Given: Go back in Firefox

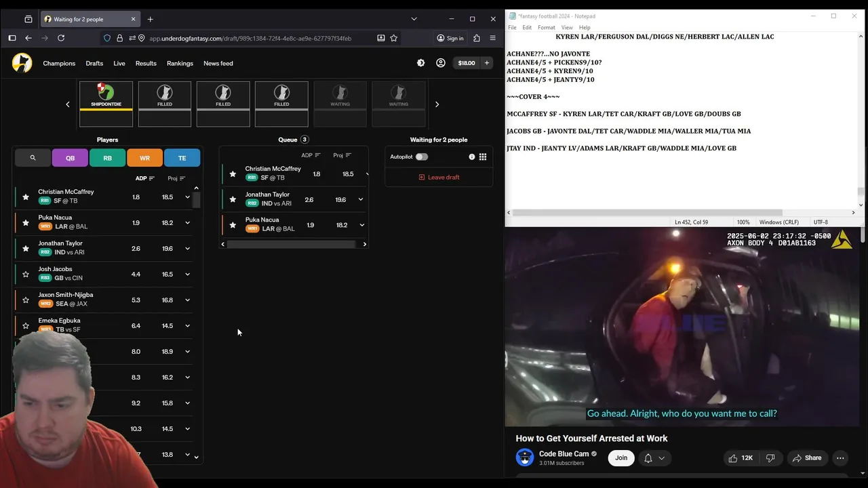Looking at the screenshot, I should (28, 38).
